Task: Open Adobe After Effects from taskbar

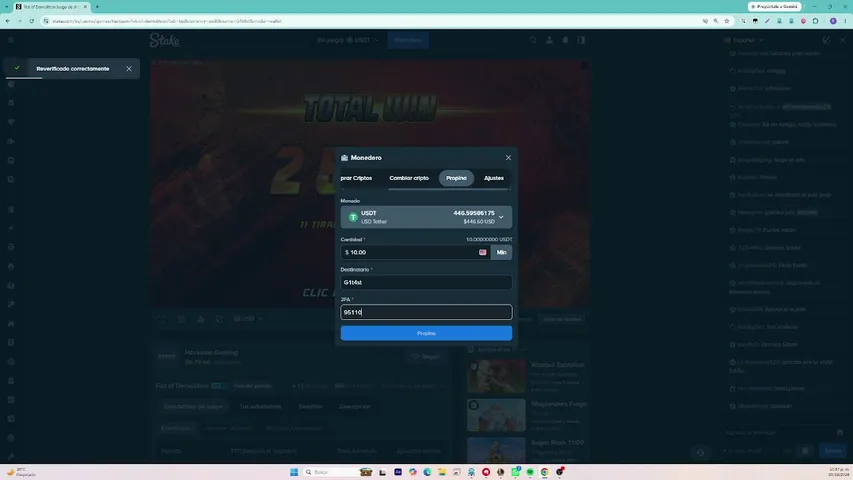Action: 398,472
